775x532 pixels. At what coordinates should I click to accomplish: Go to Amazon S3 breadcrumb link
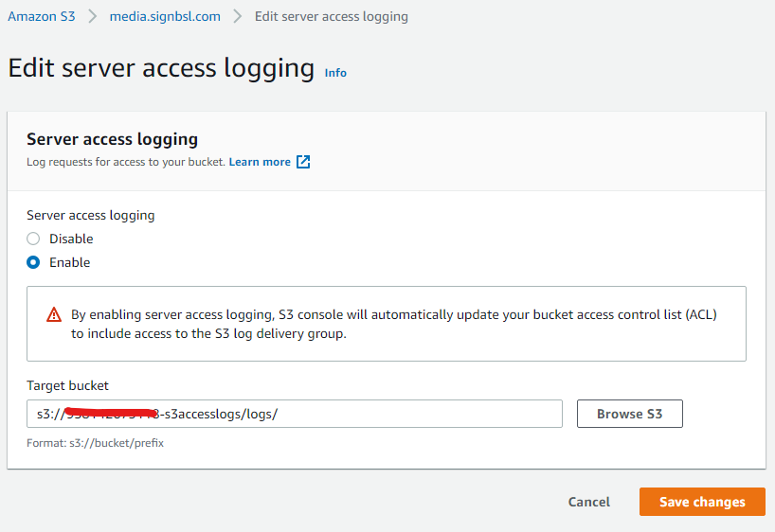[x=42, y=16]
